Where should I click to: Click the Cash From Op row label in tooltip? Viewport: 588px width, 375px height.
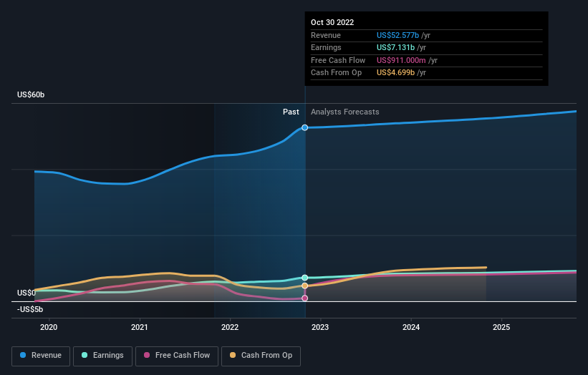(x=336, y=73)
